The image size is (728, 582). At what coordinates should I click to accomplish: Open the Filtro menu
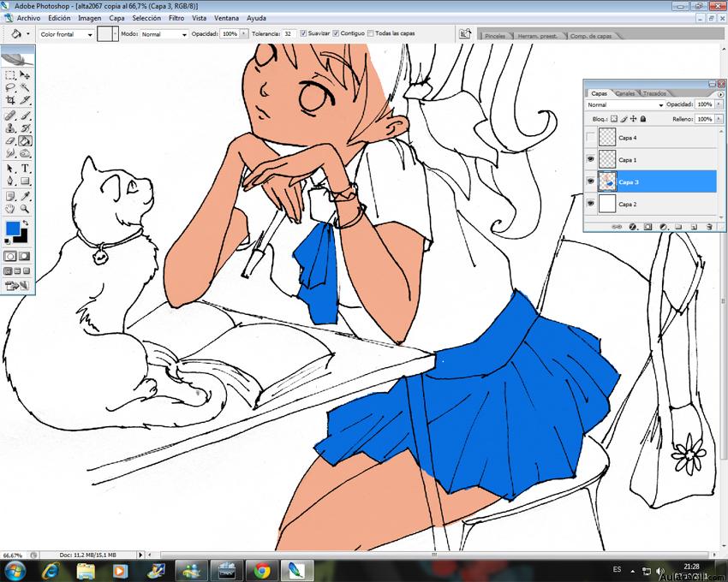[x=176, y=18]
